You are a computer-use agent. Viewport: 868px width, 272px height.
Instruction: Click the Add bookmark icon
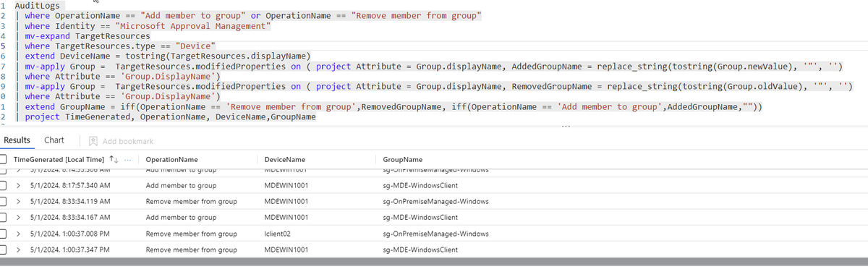93,140
